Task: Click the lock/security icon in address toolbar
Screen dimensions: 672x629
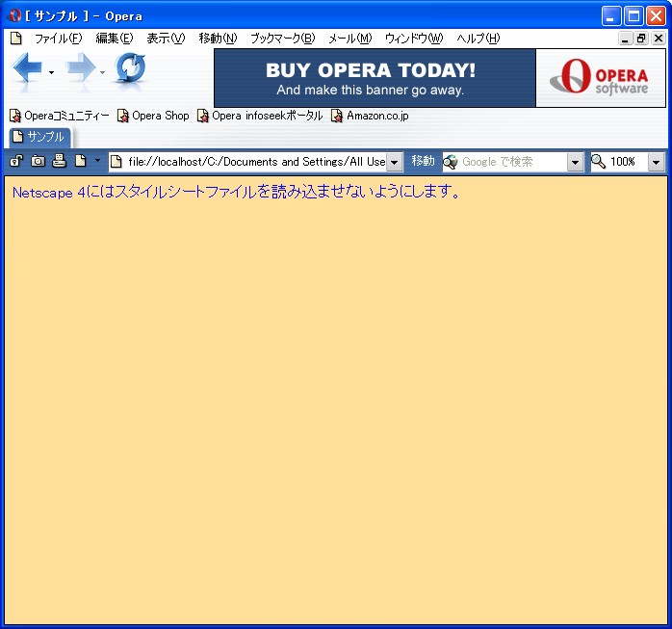Action: [x=16, y=161]
